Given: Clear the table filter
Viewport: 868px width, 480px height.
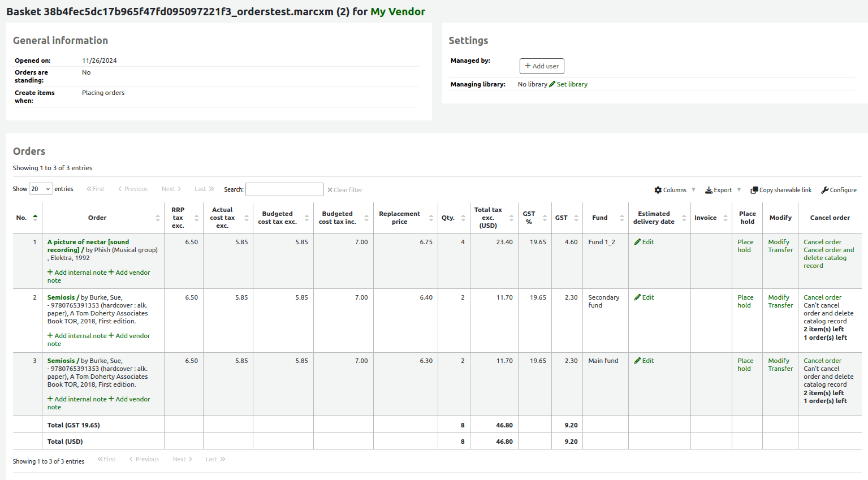Looking at the screenshot, I should coord(344,190).
